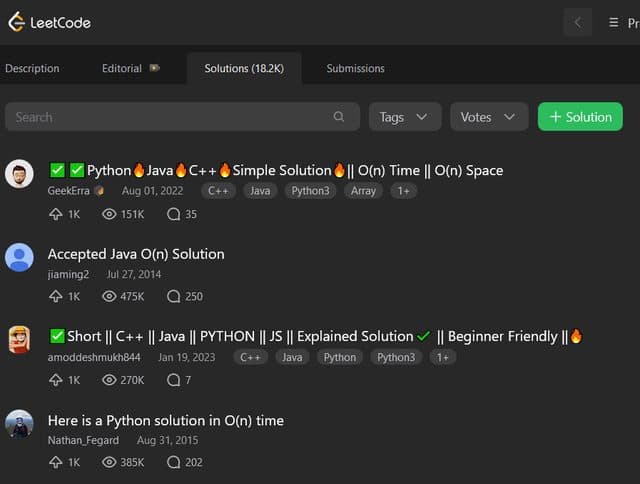
Task: Click the 'Jan 19, 2023' date text
Action: pyautogui.click(x=187, y=357)
